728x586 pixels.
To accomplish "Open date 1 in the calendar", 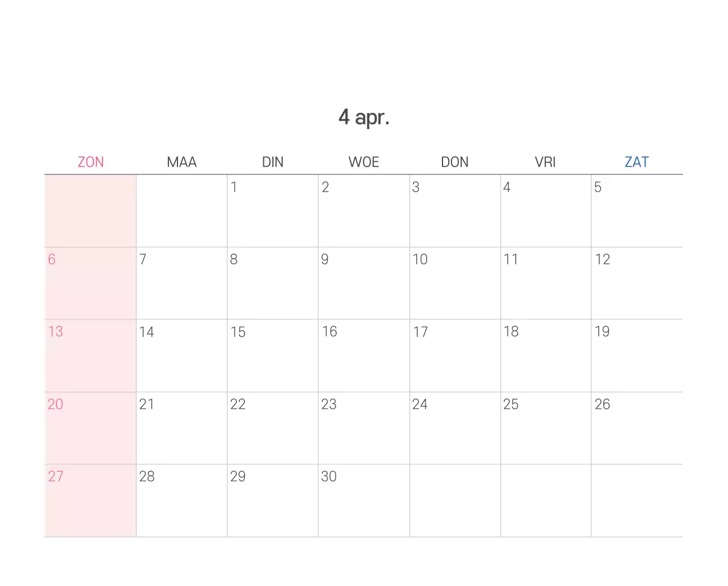I will (272, 210).
